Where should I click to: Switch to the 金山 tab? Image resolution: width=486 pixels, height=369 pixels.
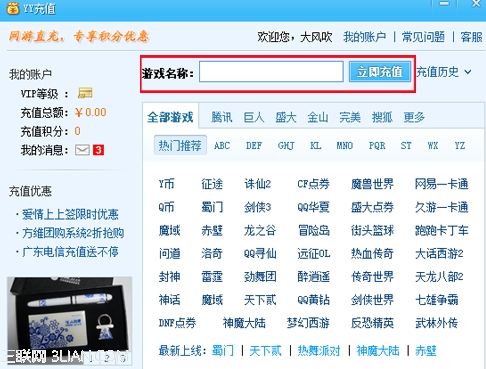pyautogui.click(x=318, y=117)
